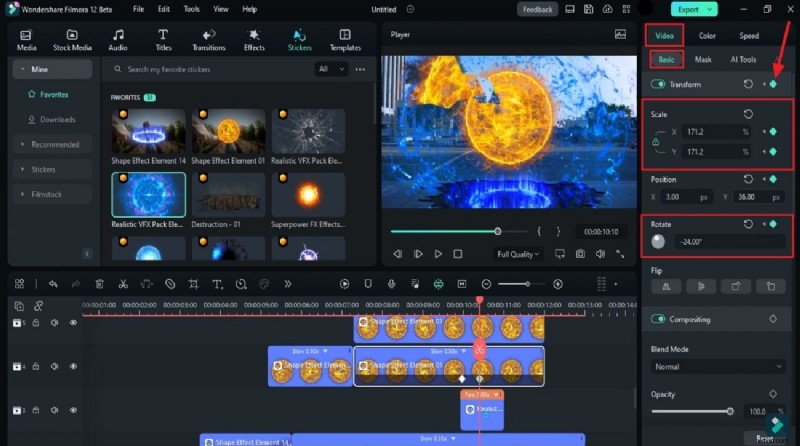Open the All filter dropdown

(331, 69)
